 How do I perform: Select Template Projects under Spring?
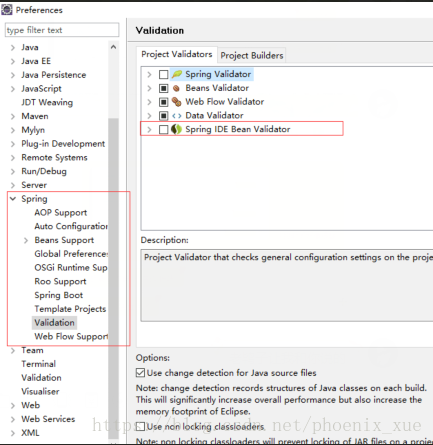tap(70, 309)
